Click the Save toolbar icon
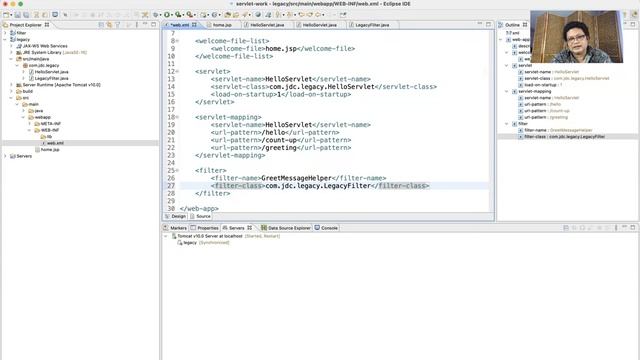The height and width of the screenshot is (360, 640). tap(18, 15)
